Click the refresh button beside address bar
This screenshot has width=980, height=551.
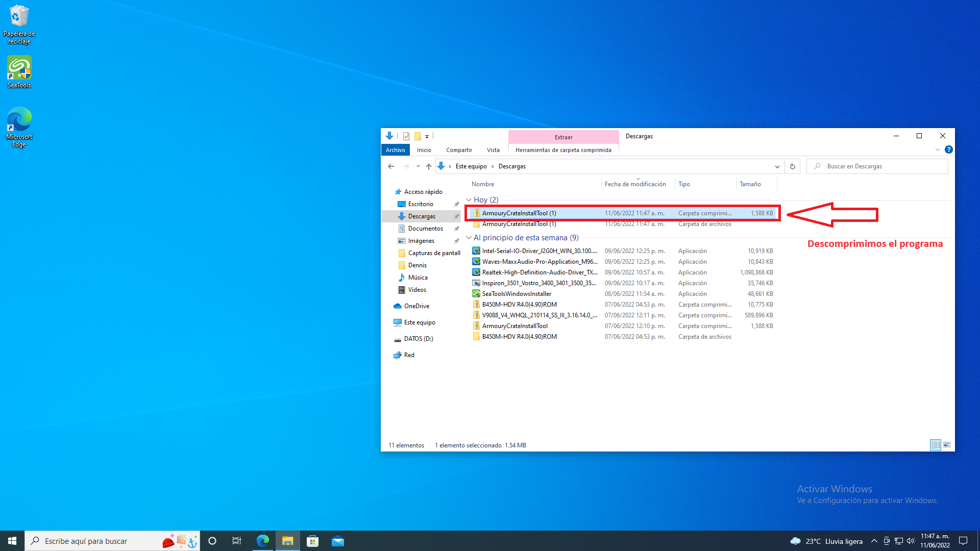(792, 166)
